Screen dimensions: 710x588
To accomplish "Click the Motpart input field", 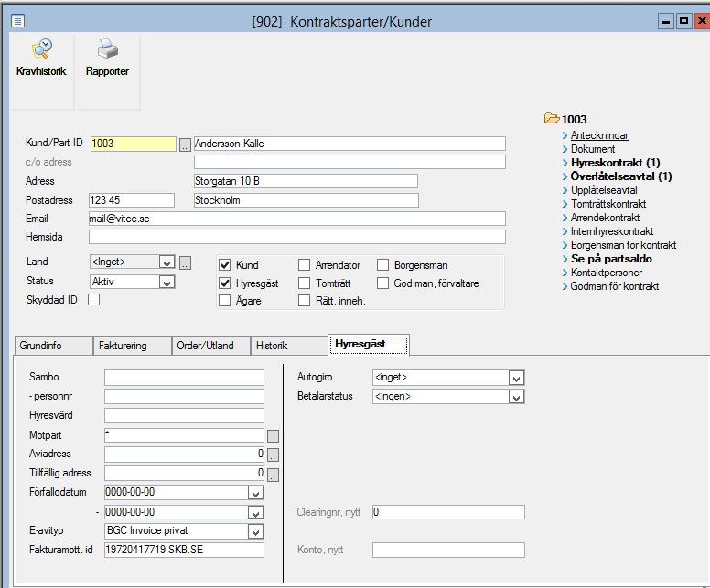I will point(184,435).
